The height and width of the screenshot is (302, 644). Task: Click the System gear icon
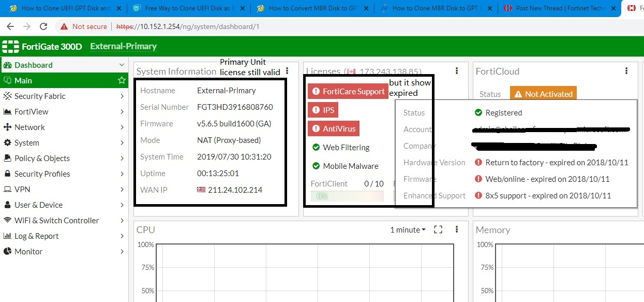(7, 142)
